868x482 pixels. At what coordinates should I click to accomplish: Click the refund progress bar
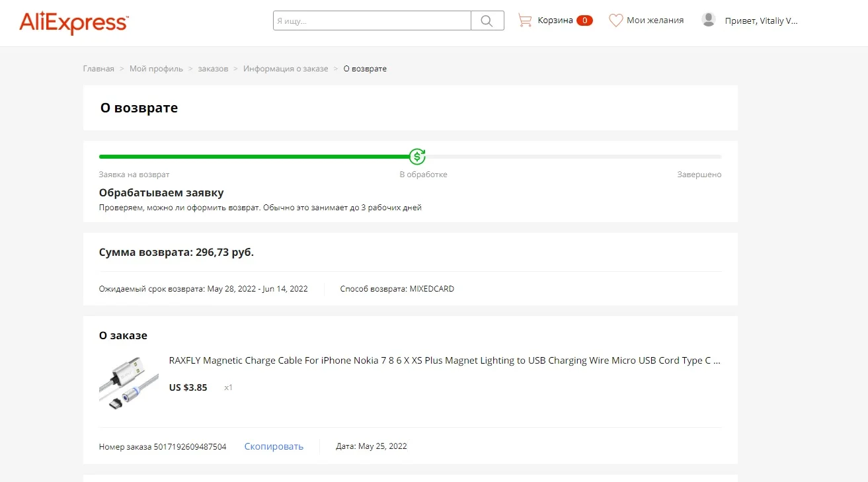point(410,157)
